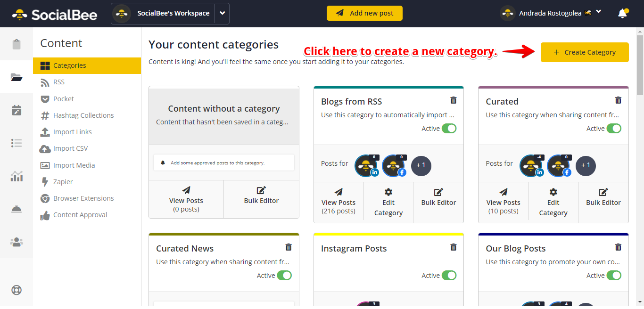This screenshot has height=309, width=644.
Task: Toggle Active switch for Our Blog Posts
Action: click(x=614, y=276)
